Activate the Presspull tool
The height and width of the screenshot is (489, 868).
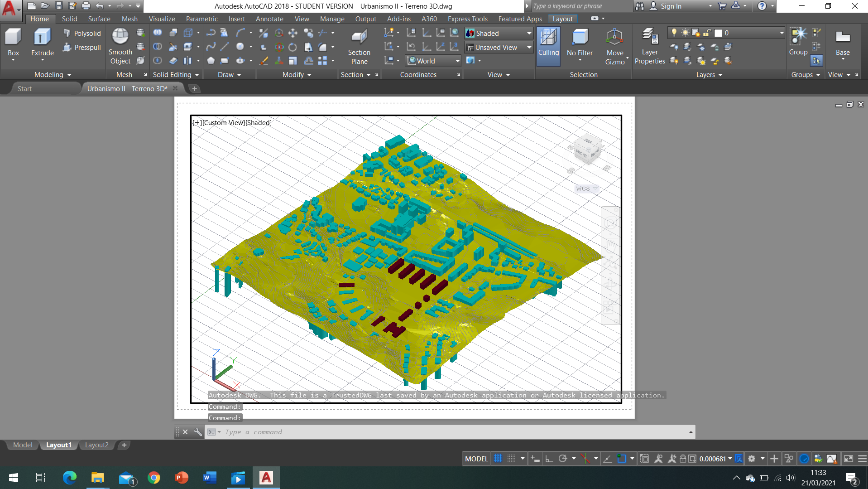[82, 48]
